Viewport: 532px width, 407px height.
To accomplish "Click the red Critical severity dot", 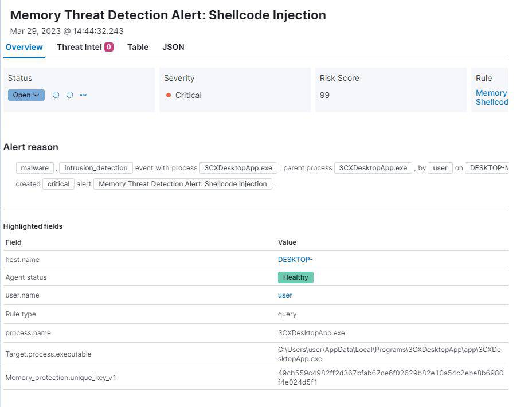I will click(x=169, y=95).
